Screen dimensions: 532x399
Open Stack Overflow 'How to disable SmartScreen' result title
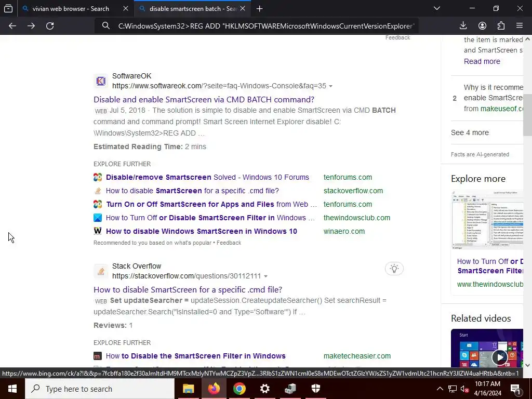pyautogui.click(x=188, y=290)
